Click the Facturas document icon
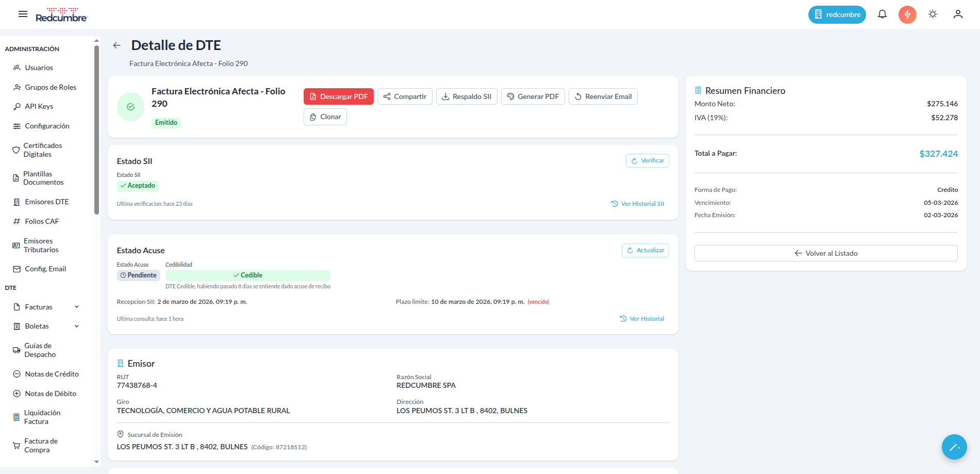This screenshot has width=980, height=474. coord(16,307)
